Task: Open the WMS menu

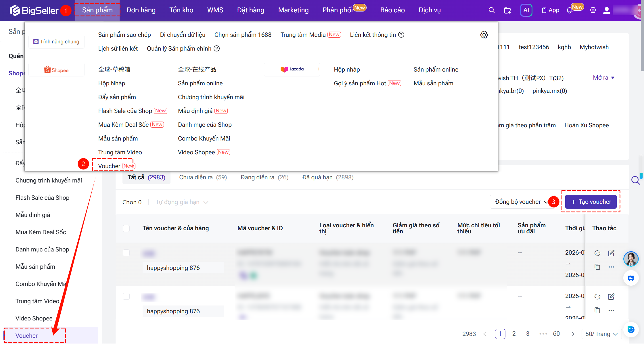Action: tap(215, 10)
